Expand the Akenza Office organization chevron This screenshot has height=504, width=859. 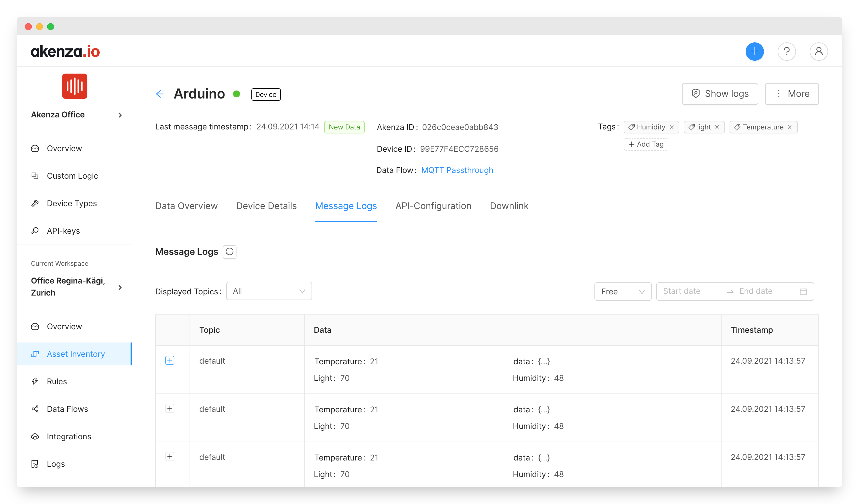click(120, 115)
